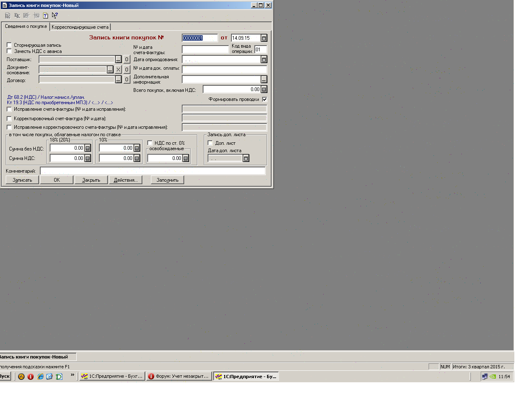The width and height of the screenshot is (525, 420).
Task: Click the Записать button
Action: click(x=23, y=180)
